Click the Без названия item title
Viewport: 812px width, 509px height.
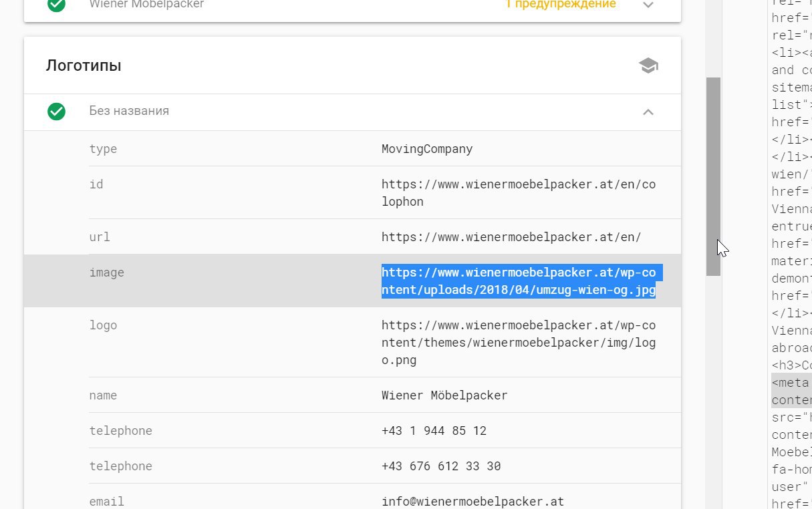(x=129, y=111)
